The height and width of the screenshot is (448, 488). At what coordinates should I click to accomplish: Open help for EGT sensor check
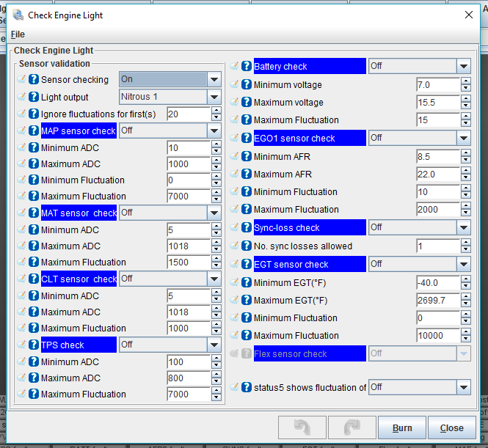(247, 264)
